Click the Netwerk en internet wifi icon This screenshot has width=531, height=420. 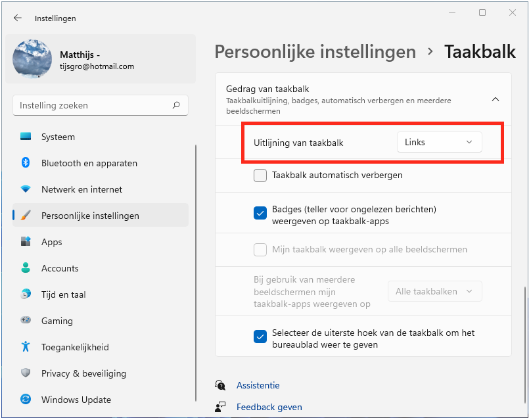tap(26, 189)
